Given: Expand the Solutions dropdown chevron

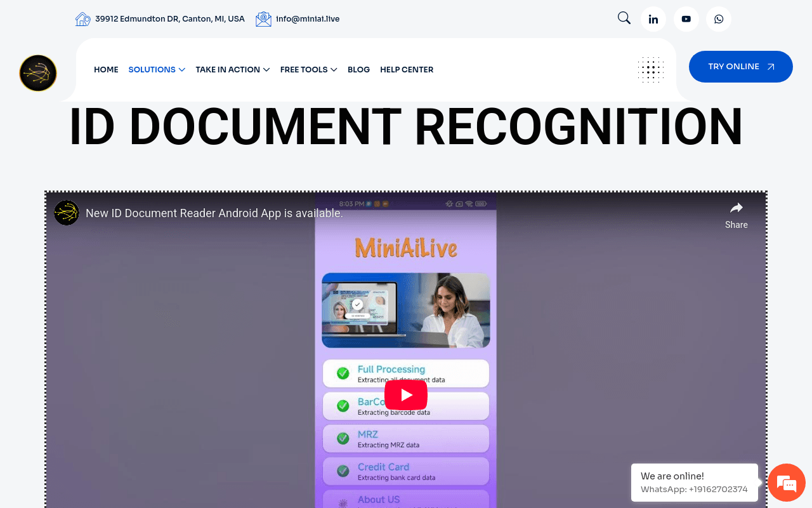Looking at the screenshot, I should [182, 70].
